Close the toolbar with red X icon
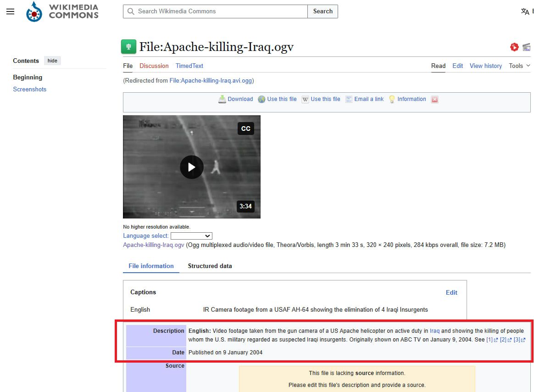 coord(434,99)
